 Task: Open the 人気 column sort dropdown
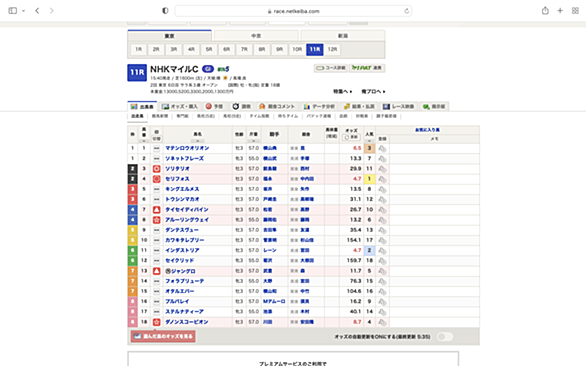[x=369, y=141]
